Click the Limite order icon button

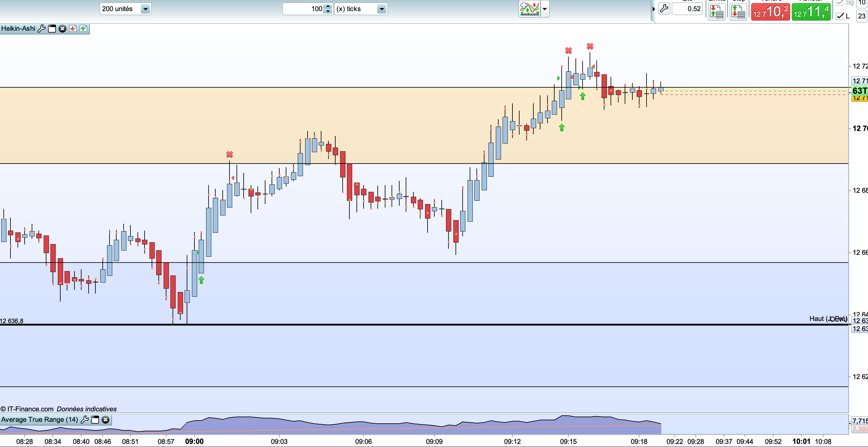click(716, 12)
